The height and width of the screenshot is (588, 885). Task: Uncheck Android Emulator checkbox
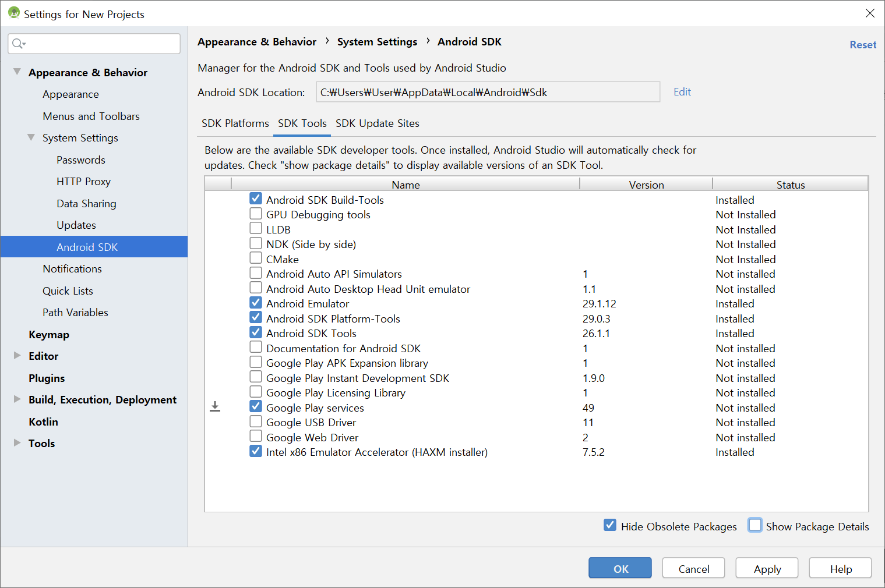tap(256, 303)
